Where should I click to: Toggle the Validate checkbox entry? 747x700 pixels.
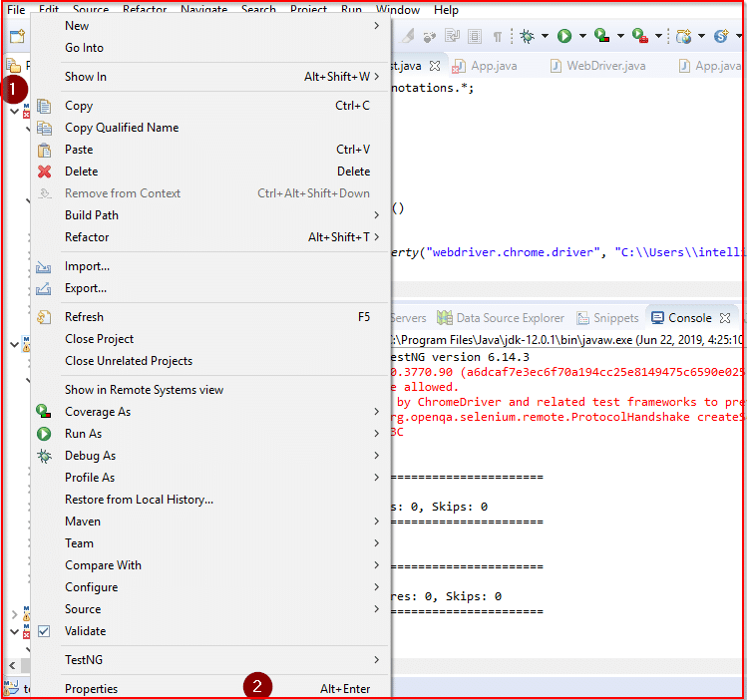coord(210,631)
